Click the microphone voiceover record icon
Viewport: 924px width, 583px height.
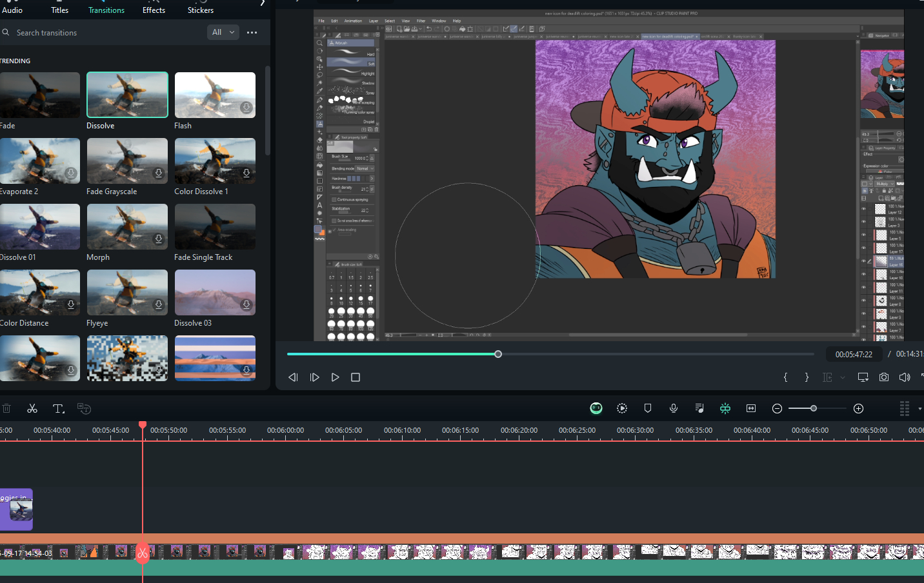(x=674, y=408)
